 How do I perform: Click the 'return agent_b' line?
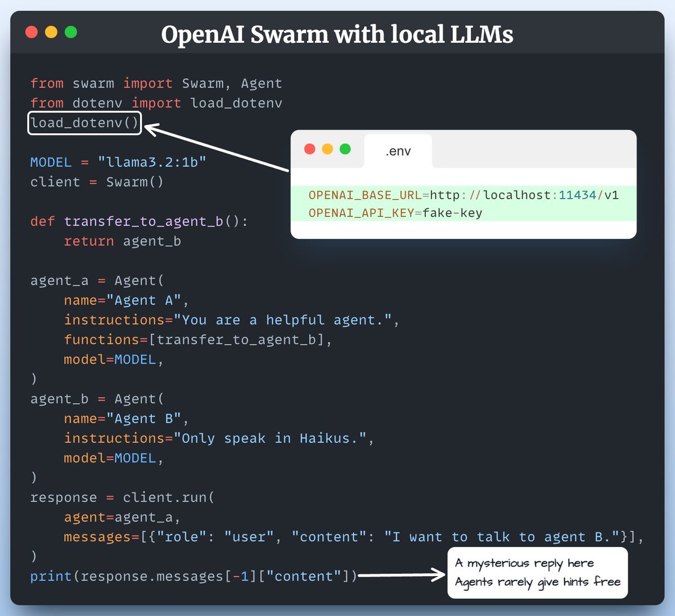pyautogui.click(x=122, y=241)
